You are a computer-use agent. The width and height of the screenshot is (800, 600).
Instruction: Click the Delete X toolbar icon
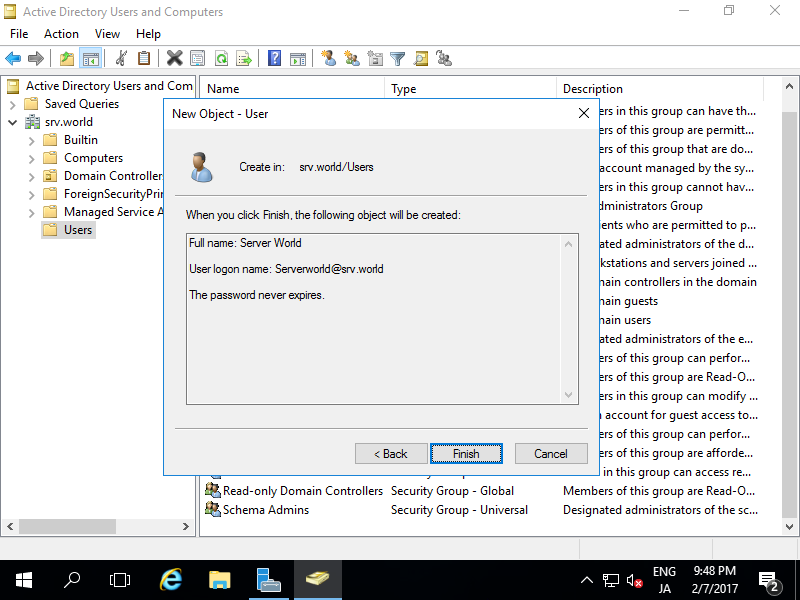174,58
